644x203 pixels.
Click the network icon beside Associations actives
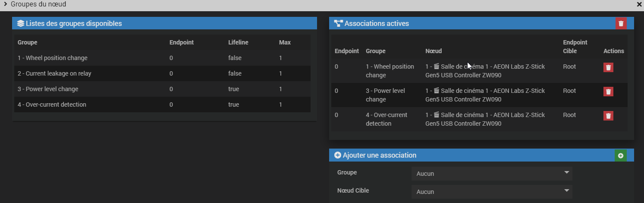[x=338, y=23]
